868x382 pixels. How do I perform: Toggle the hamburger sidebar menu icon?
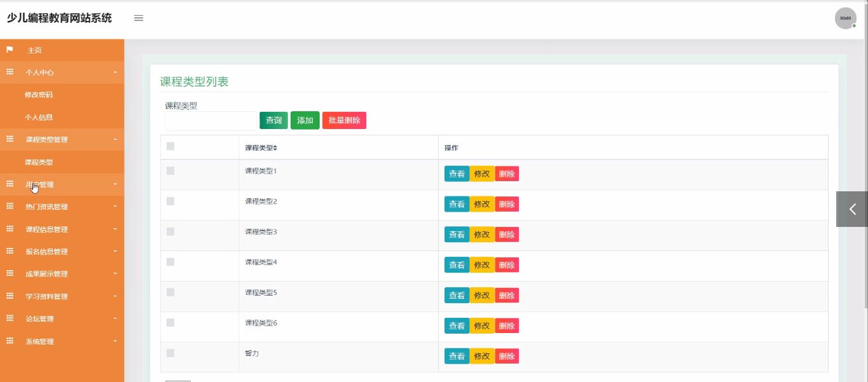pyautogui.click(x=139, y=18)
